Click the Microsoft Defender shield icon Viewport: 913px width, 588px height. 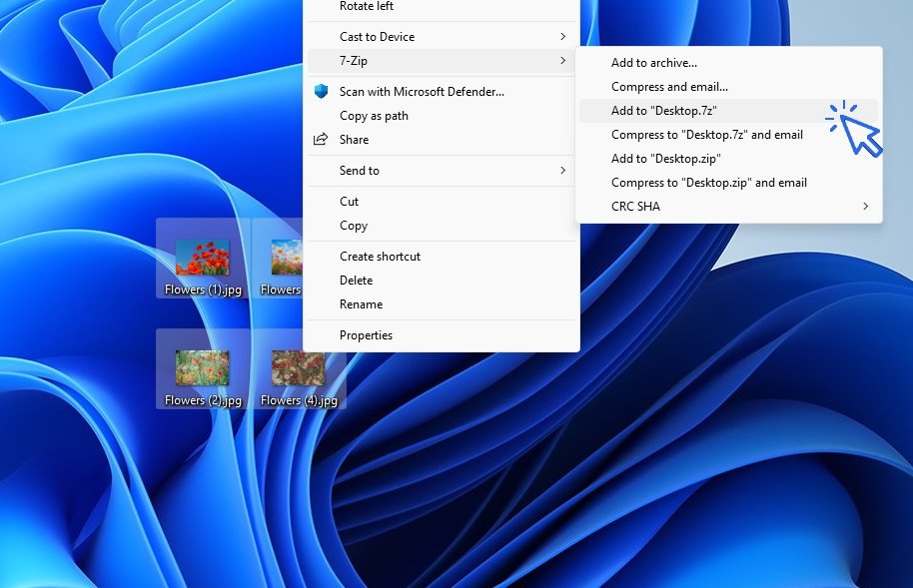tap(321, 92)
